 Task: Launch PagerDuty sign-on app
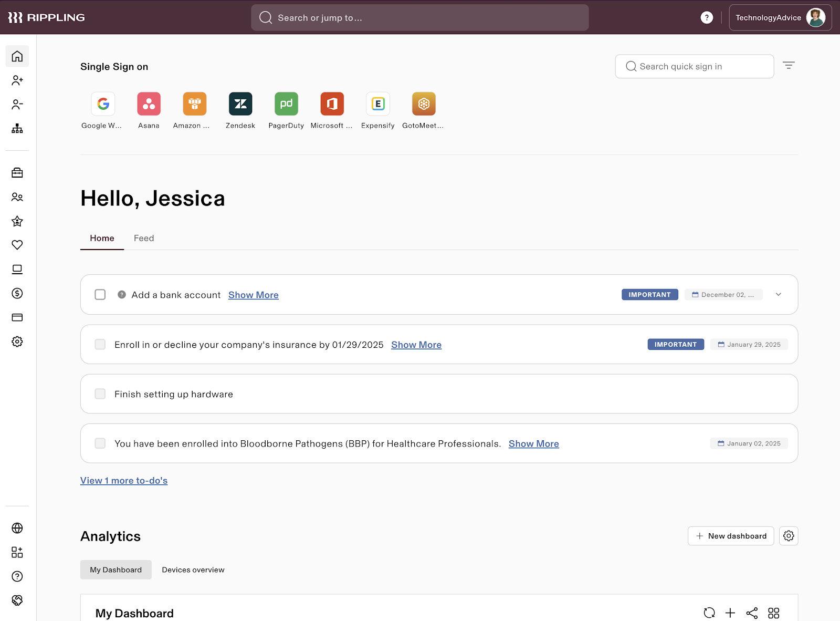286,104
